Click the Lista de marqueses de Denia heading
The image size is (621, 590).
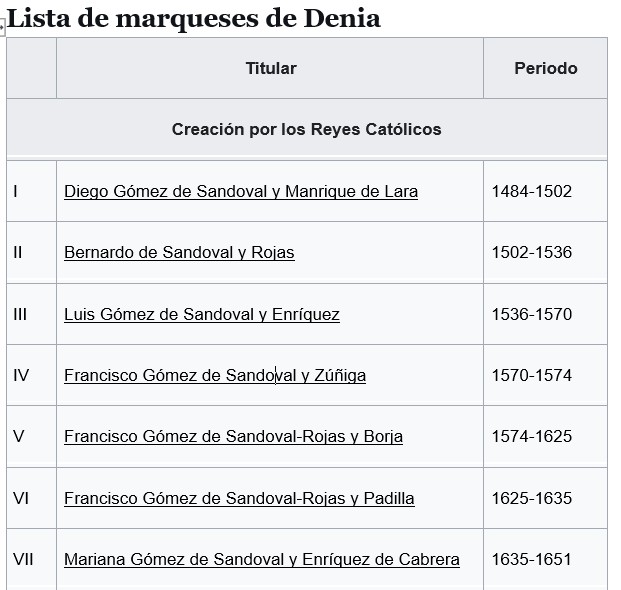click(x=194, y=18)
